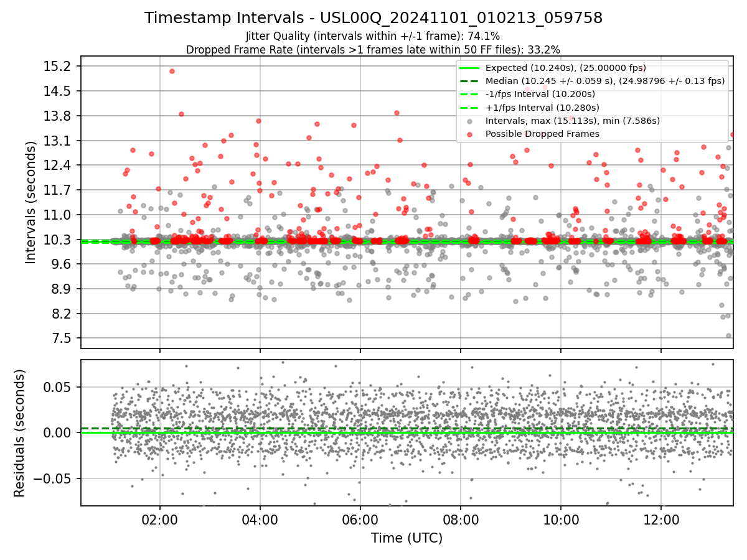Click the 'Intervals (seconds)' y-axis label
The height and width of the screenshot is (560, 747).
pos(31,203)
